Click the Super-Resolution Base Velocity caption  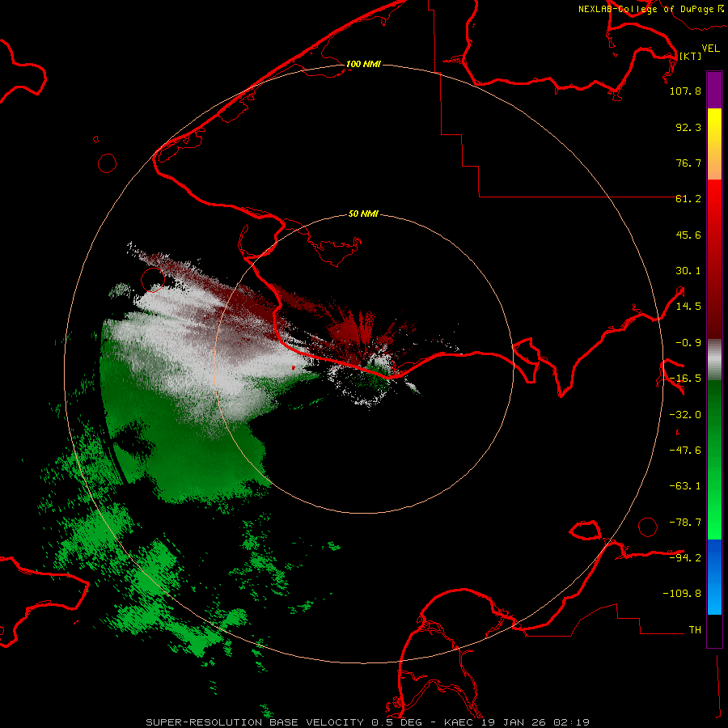(x=367, y=722)
